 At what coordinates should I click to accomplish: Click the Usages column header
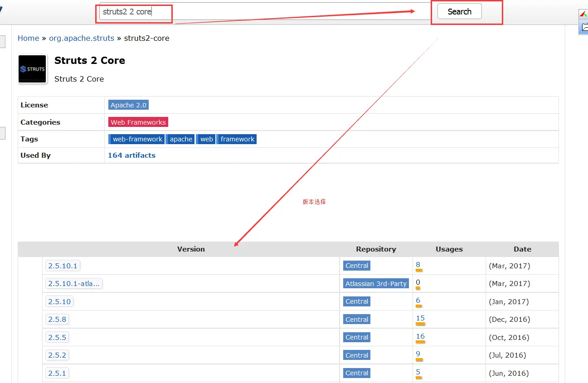[449, 249]
